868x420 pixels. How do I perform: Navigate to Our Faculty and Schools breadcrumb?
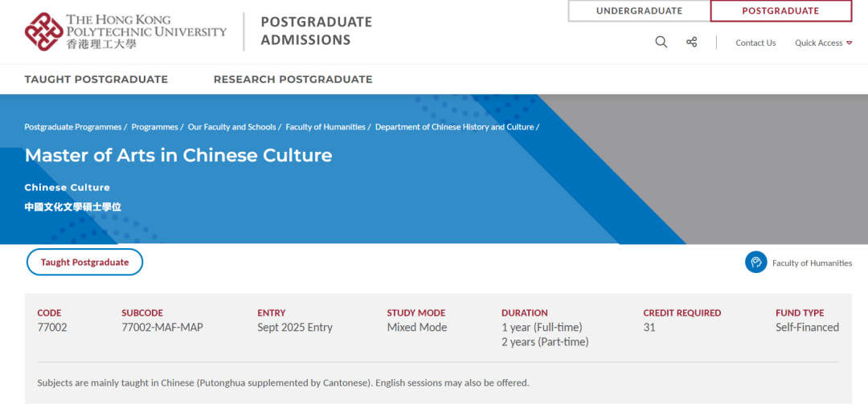pos(231,127)
